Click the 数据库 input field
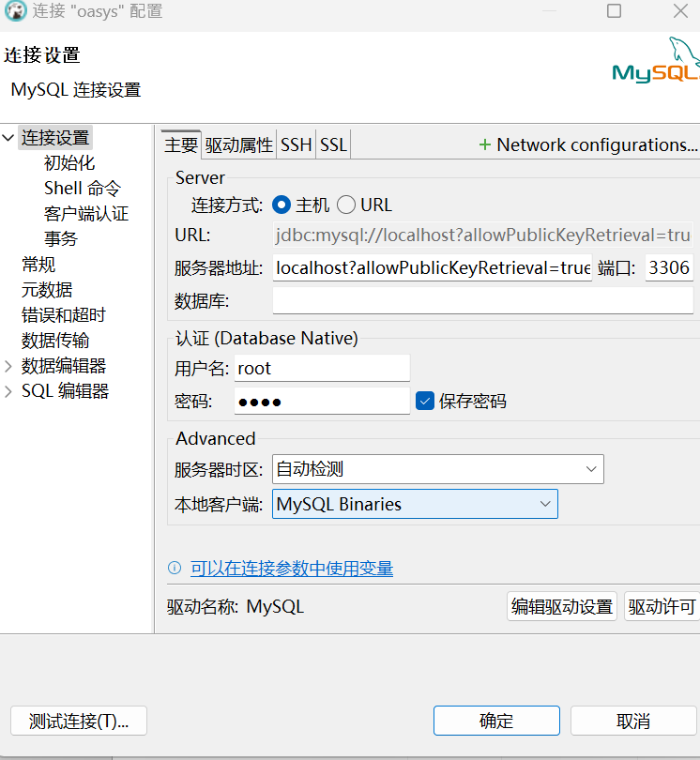The height and width of the screenshot is (760, 700). click(x=482, y=300)
